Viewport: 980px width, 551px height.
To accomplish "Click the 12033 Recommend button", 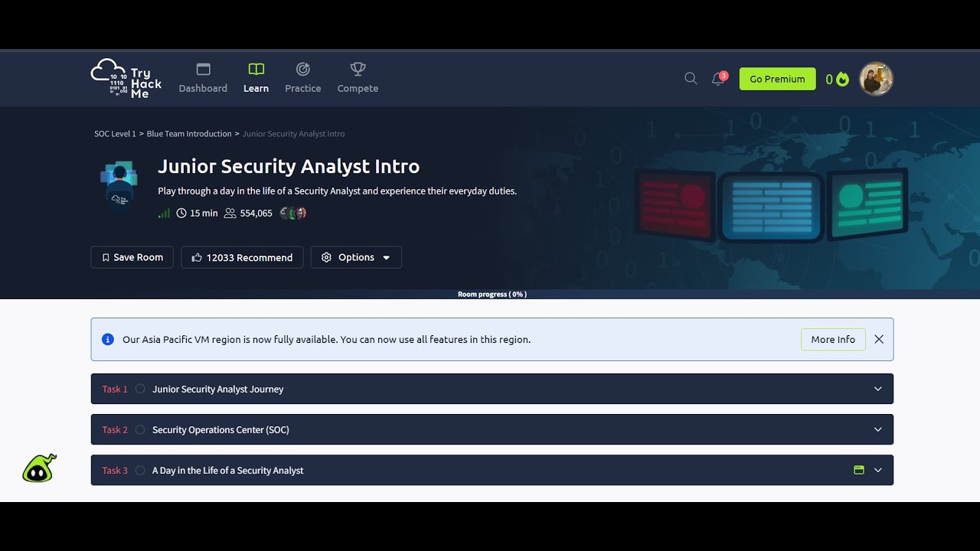I will pyautogui.click(x=242, y=257).
